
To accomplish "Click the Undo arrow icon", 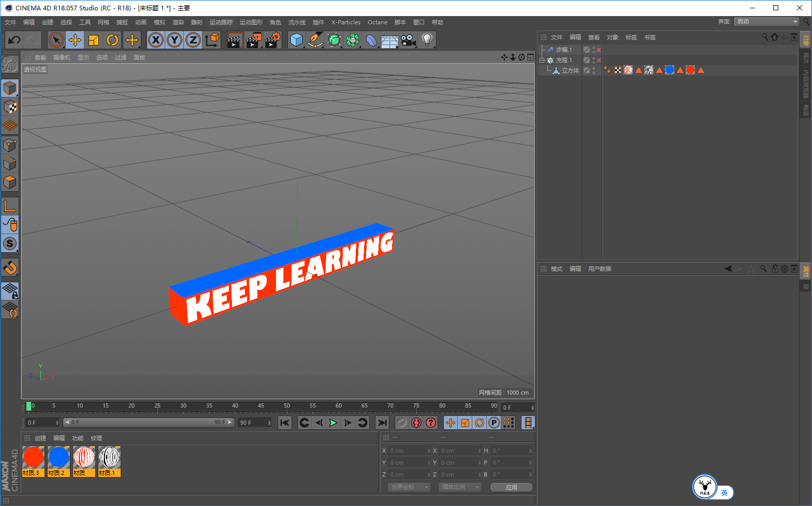I will click(x=15, y=40).
